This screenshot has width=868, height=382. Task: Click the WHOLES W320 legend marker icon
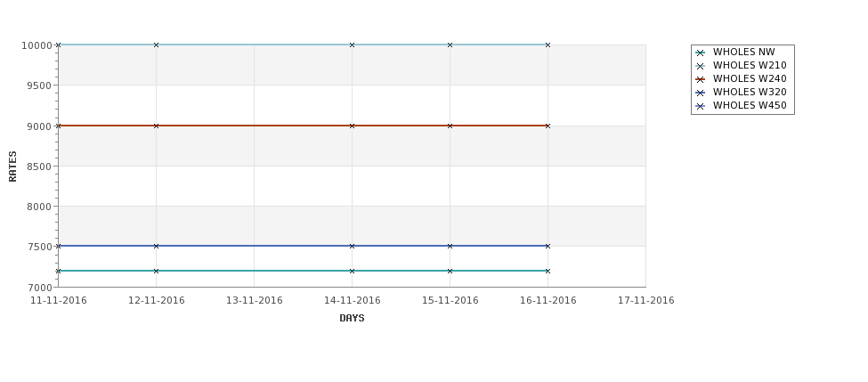point(701,93)
